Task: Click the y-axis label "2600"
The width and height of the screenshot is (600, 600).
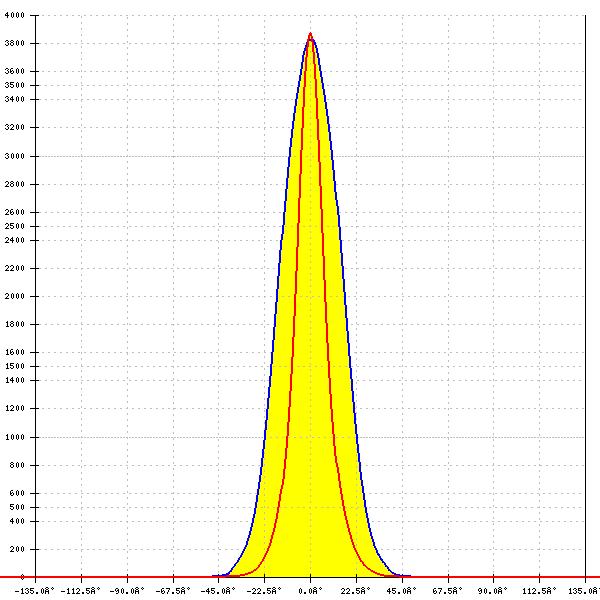Action: [x=15, y=212]
